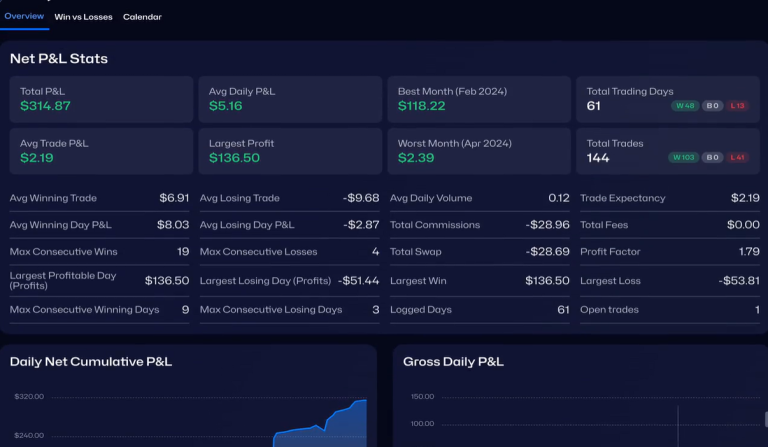The width and height of the screenshot is (768, 447).
Task: Click the Total Commissions stat row
Action: (x=479, y=225)
